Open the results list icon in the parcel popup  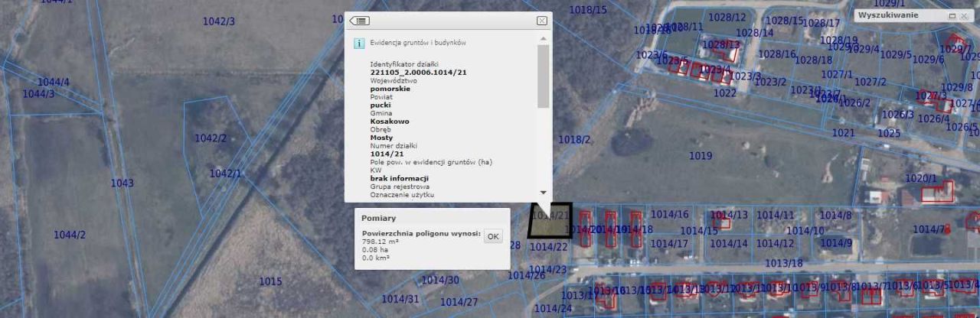[360, 21]
